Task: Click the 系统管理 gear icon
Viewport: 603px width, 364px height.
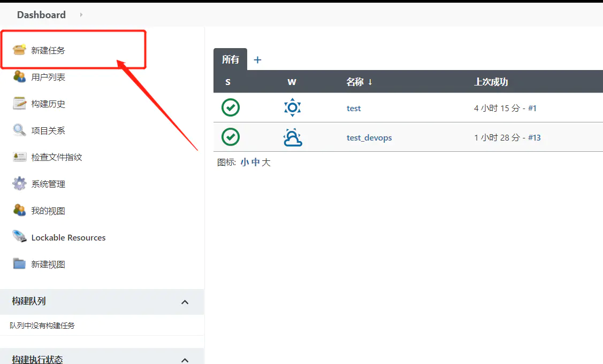Action: tap(19, 183)
